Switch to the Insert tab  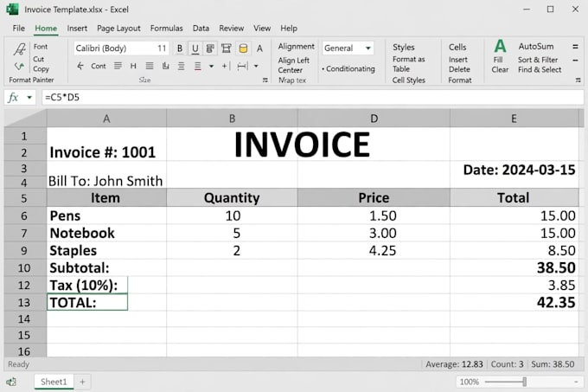(x=77, y=29)
